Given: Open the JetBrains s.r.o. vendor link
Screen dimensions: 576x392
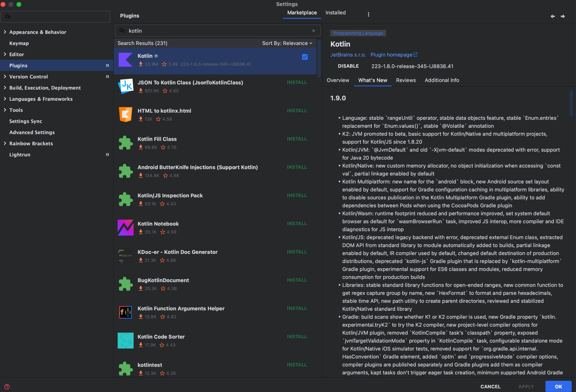Looking at the screenshot, I should [x=348, y=55].
